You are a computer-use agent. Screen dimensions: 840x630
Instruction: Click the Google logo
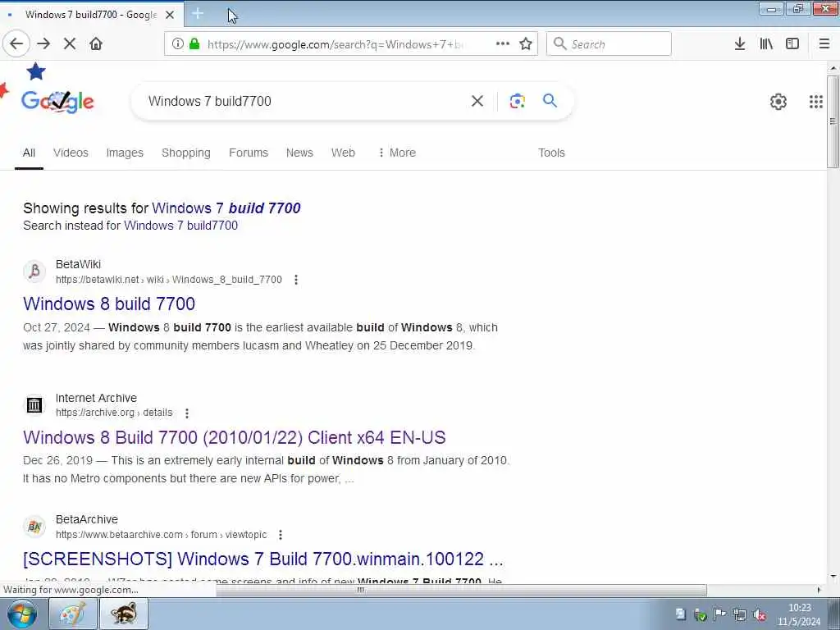point(57,101)
